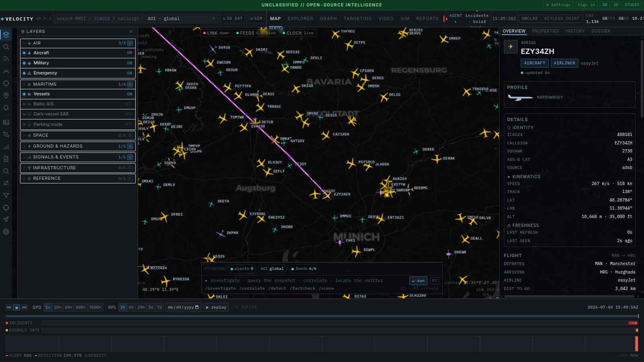This screenshot has height=362, width=644.
Task: Expand the INFRASTRUCTURE layer group
Action: 24,168
